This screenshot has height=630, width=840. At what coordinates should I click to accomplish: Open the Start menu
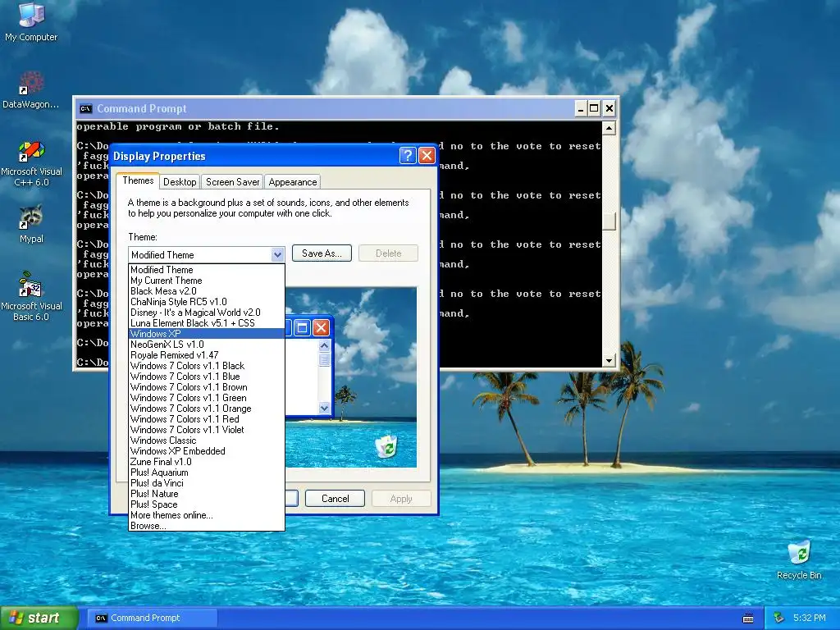[38, 618]
